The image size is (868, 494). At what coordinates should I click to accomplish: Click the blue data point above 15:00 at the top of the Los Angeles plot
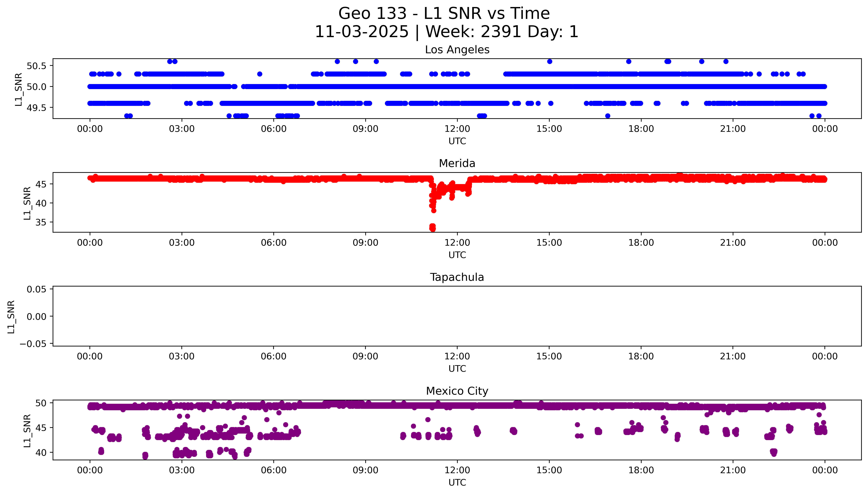550,61
